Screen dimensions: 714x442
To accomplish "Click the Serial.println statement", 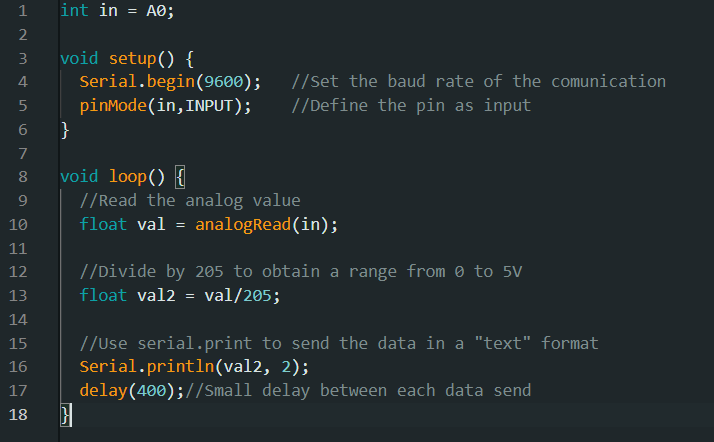I will click(x=194, y=367).
